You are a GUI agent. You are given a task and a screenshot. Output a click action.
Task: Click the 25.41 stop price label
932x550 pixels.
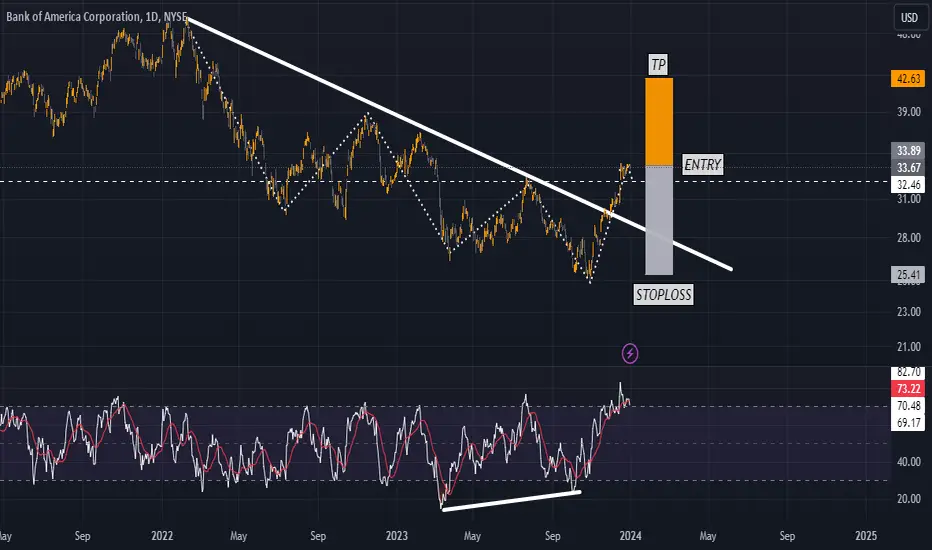tap(908, 274)
